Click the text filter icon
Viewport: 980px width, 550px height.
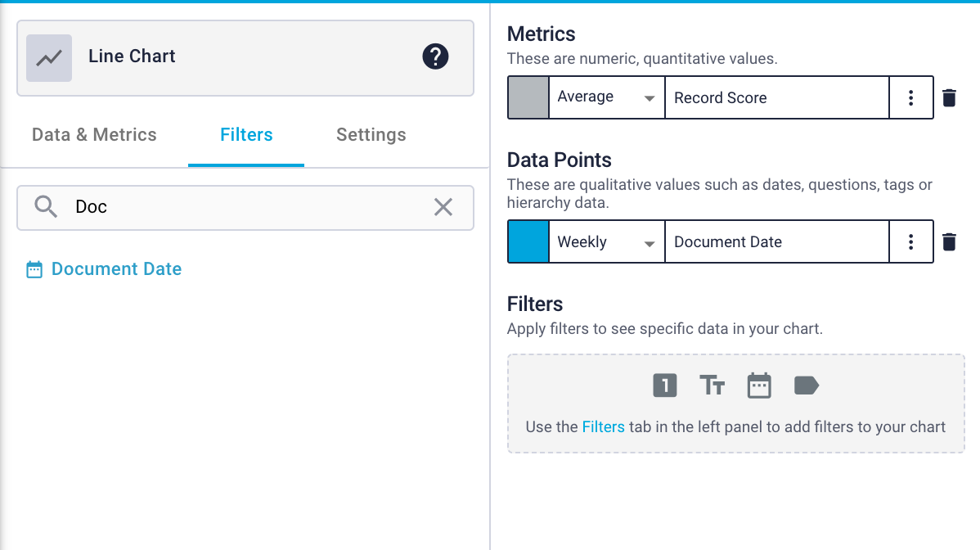point(712,385)
